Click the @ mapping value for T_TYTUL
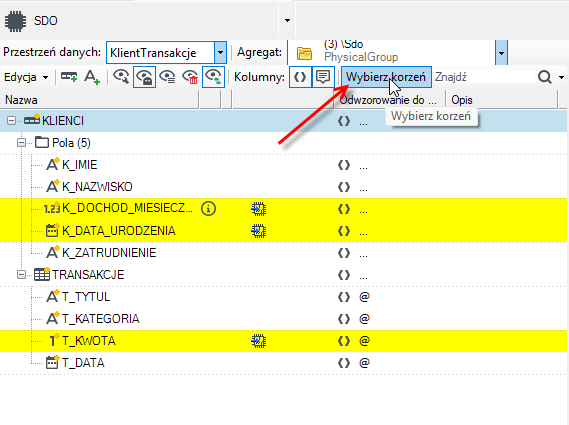The image size is (569, 425). click(364, 297)
